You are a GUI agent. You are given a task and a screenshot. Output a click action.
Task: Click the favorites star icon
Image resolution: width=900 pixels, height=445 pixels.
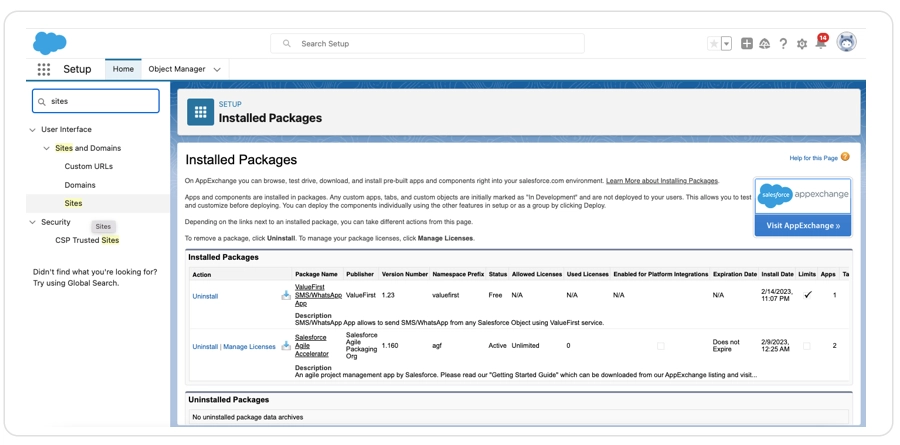pyautogui.click(x=714, y=44)
